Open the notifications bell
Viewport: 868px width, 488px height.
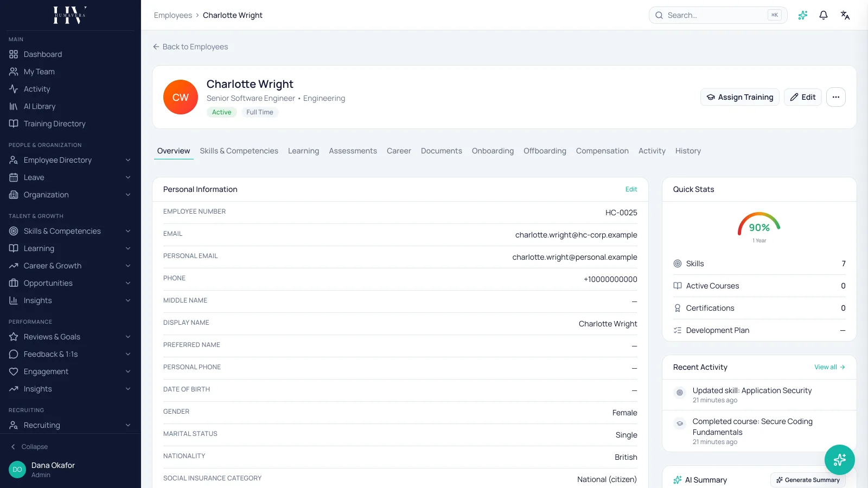(x=824, y=15)
